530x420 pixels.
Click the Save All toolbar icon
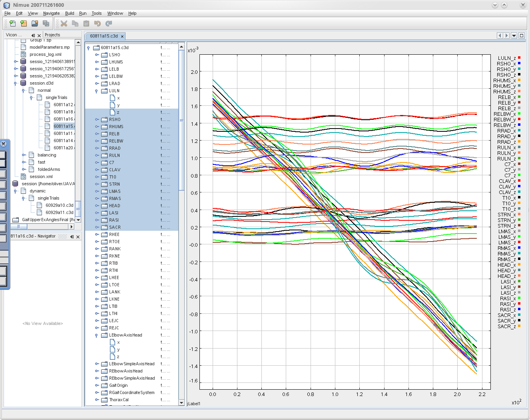tap(46, 24)
